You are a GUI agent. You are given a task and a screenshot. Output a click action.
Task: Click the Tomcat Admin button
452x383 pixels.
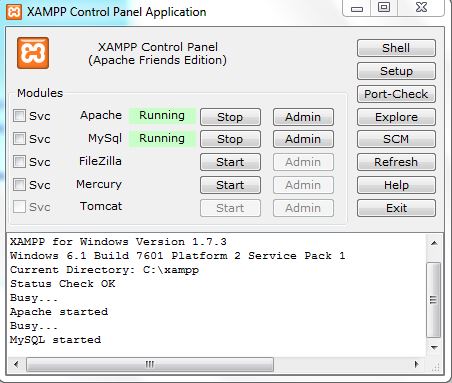303,208
